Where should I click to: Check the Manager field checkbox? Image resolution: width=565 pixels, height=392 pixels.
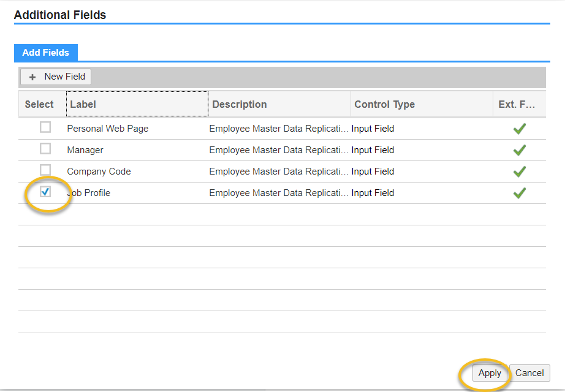pos(45,149)
